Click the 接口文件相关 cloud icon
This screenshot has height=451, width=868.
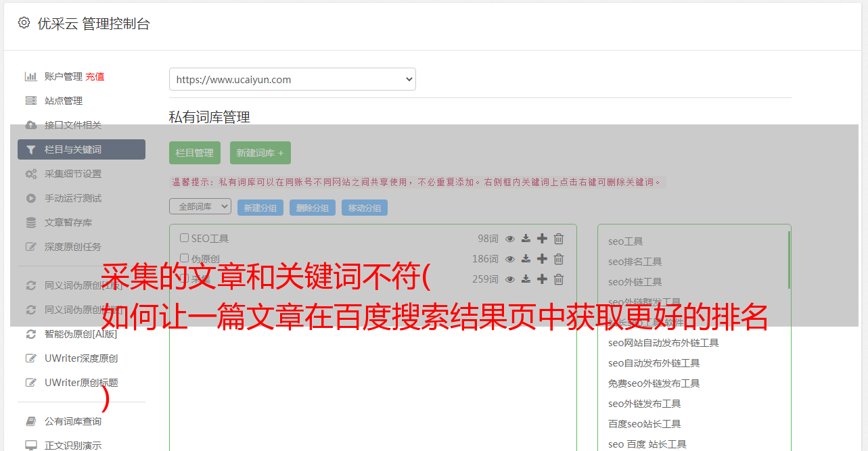click(31, 125)
